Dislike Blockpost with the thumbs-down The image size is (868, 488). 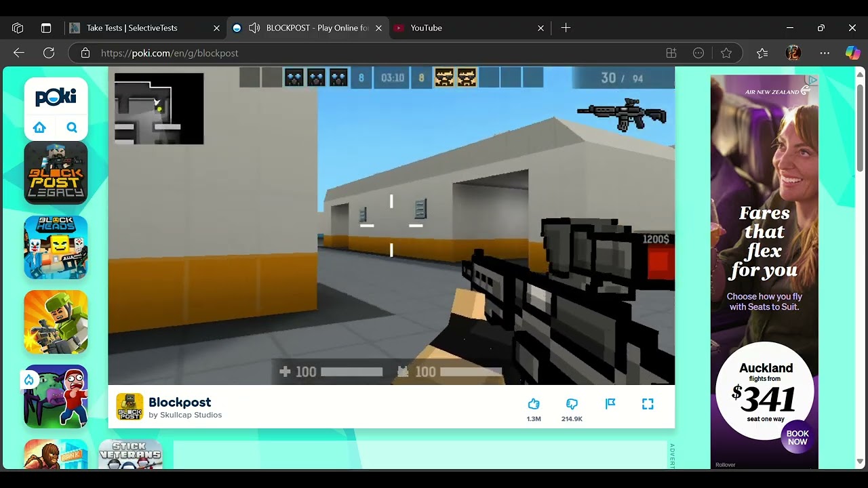coord(572,404)
